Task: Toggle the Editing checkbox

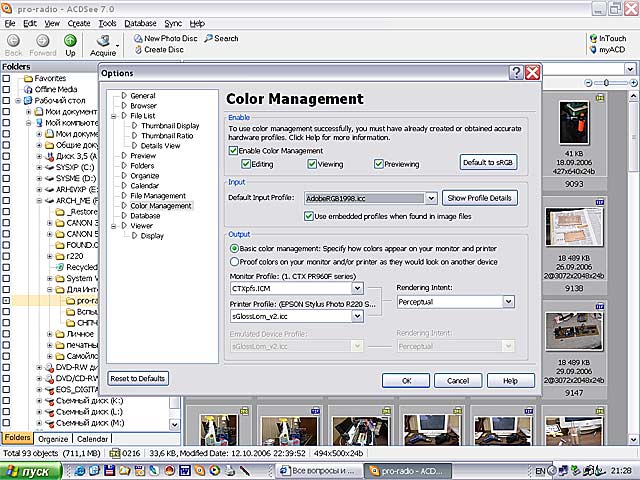Action: tap(246, 164)
